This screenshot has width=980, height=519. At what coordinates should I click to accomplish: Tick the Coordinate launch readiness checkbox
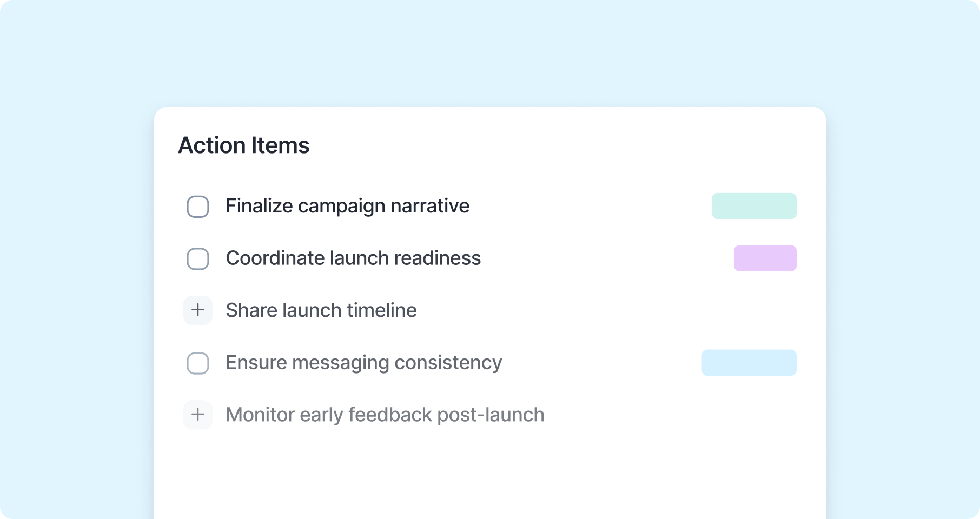tap(198, 258)
